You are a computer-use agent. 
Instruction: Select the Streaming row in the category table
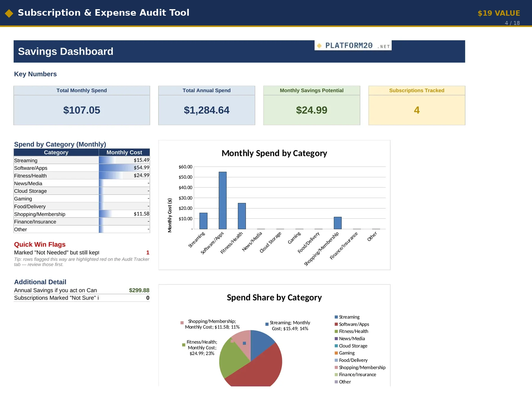point(82,160)
